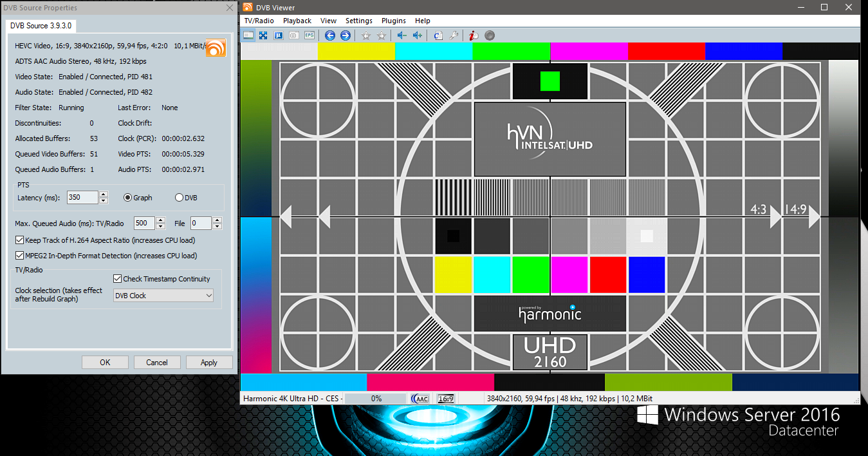Select the DVB Source 3.9.3.0 tab
The width and height of the screenshot is (868, 456).
(41, 25)
